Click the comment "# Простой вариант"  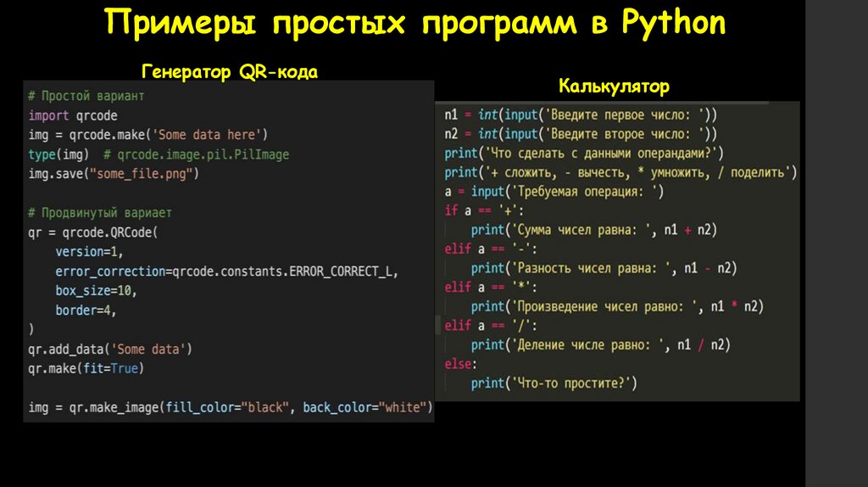click(x=86, y=96)
